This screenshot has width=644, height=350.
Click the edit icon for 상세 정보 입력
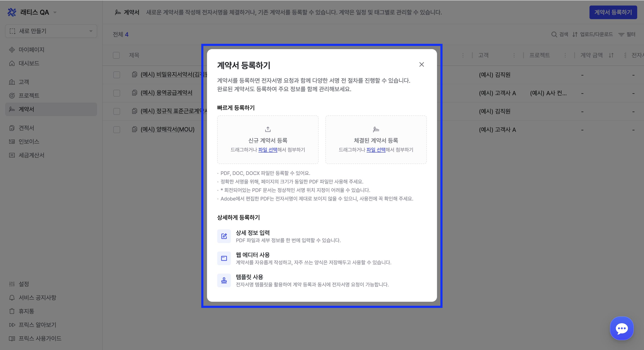[x=224, y=236]
